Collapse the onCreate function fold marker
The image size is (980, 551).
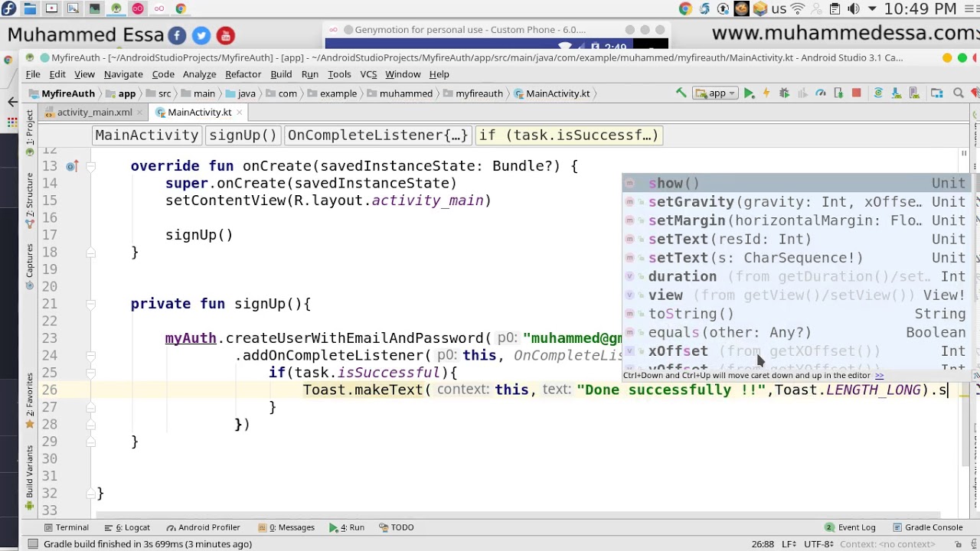point(90,166)
